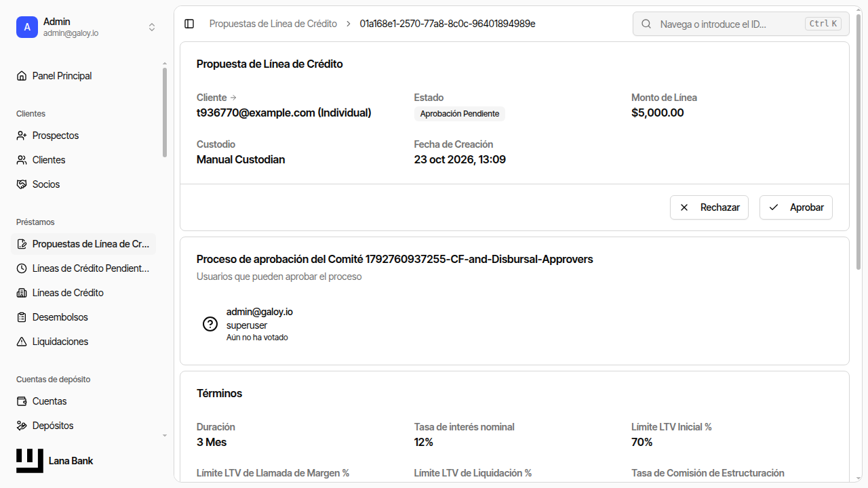Click the Cuentas wallet icon
Screen dimensions: 868x488
[22, 401]
